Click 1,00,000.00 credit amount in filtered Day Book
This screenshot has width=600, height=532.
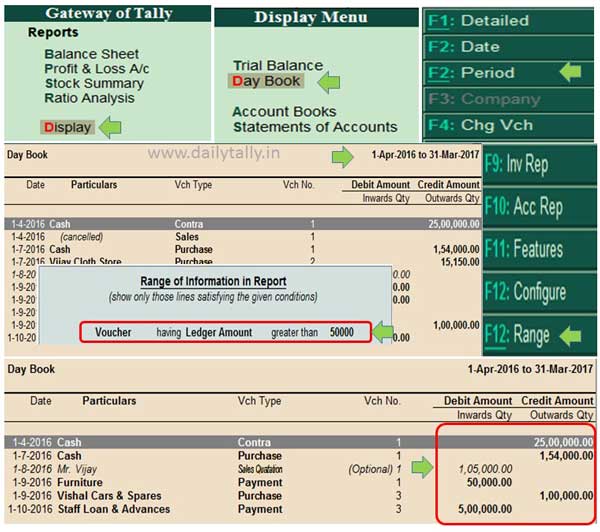pos(566,496)
